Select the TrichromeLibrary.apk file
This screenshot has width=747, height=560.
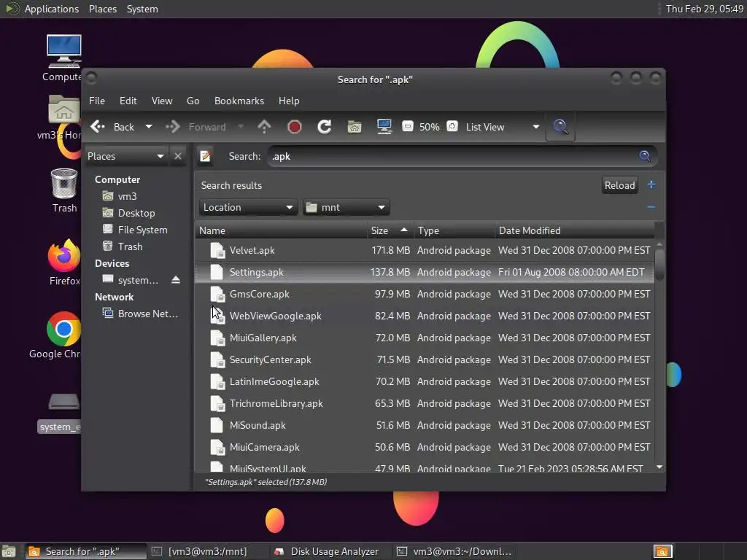coord(424,404)
